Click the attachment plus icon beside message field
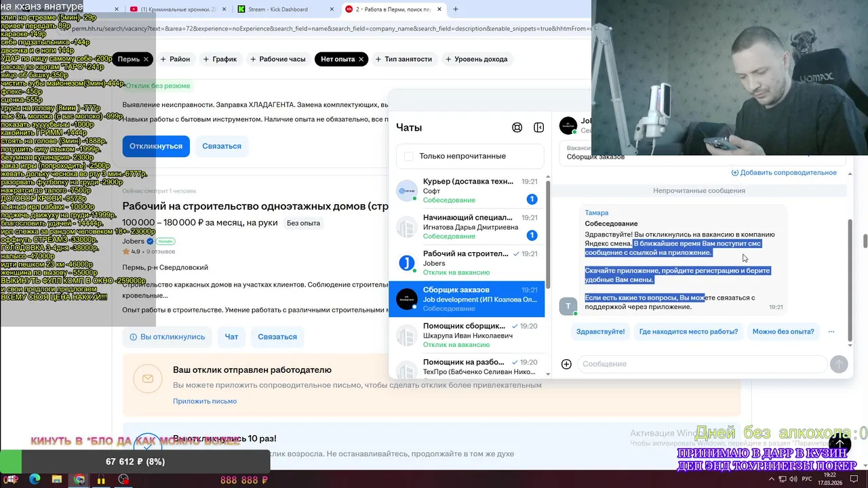Screen dimensions: 868x488 point(566,364)
